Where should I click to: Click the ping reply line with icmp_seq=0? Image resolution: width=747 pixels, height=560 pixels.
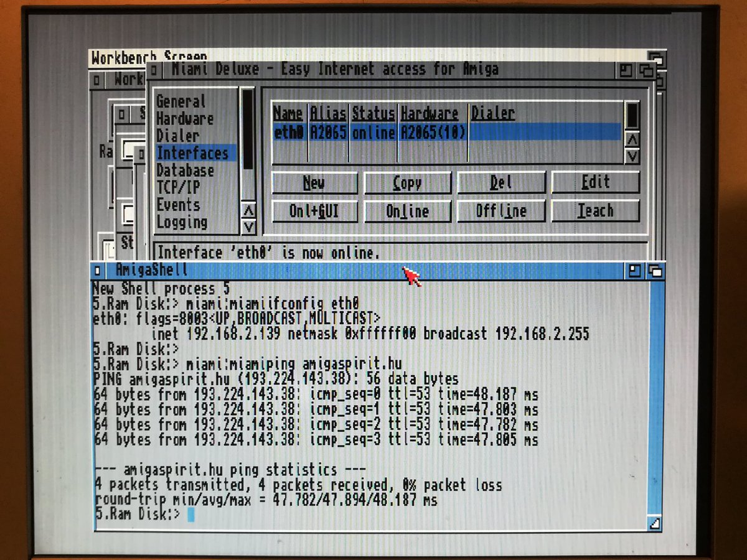click(316, 394)
